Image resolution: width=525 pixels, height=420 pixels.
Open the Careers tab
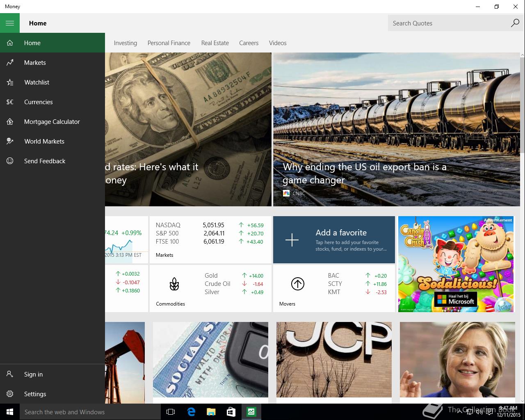click(x=249, y=43)
